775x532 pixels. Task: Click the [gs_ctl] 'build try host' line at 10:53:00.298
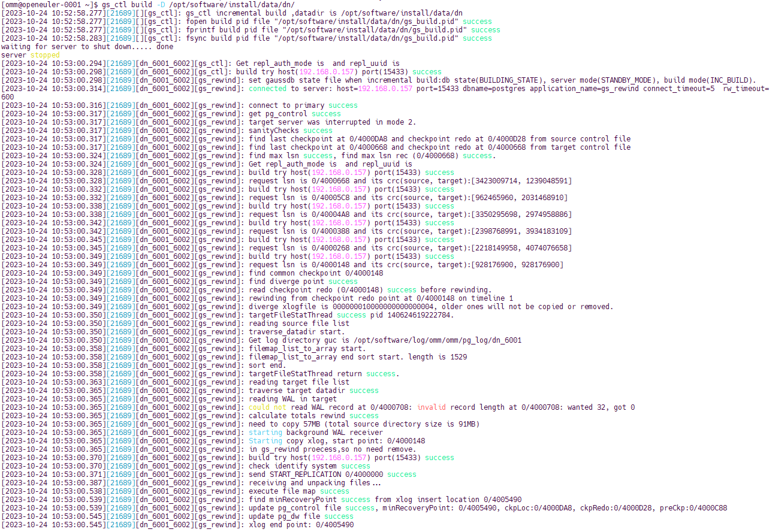pyautogui.click(x=221, y=71)
